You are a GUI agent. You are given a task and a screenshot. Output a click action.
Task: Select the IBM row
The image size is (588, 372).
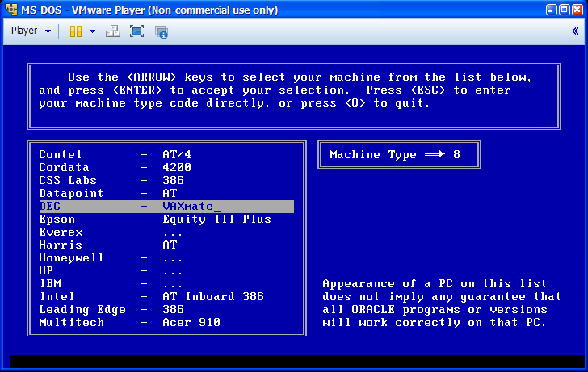[x=166, y=283]
